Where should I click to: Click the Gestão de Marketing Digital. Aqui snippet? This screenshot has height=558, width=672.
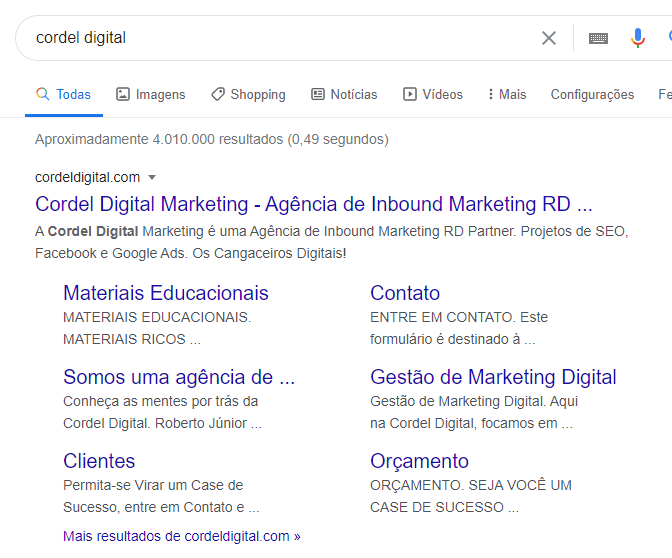(474, 412)
